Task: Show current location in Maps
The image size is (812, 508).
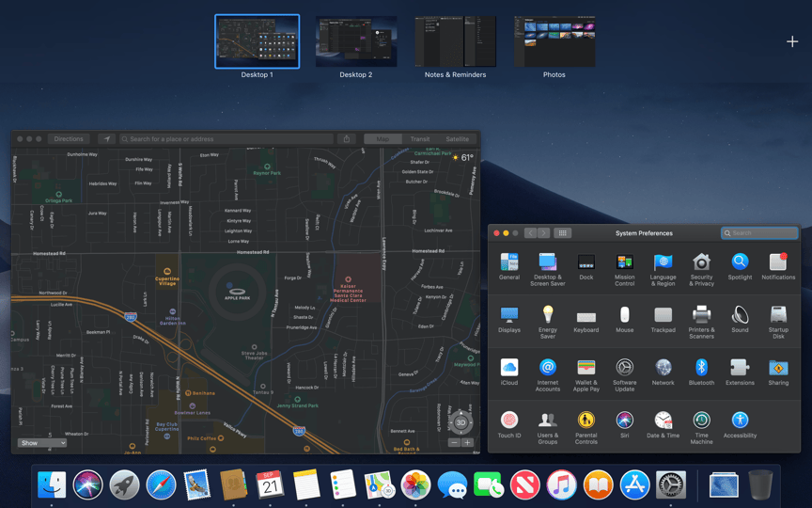Action: tap(106, 139)
